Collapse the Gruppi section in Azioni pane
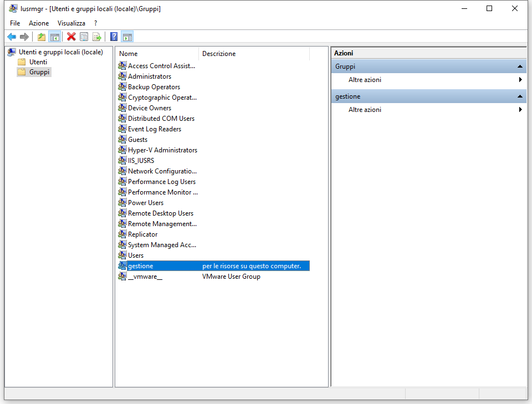Viewport: 532px width, 404px height. (519, 67)
